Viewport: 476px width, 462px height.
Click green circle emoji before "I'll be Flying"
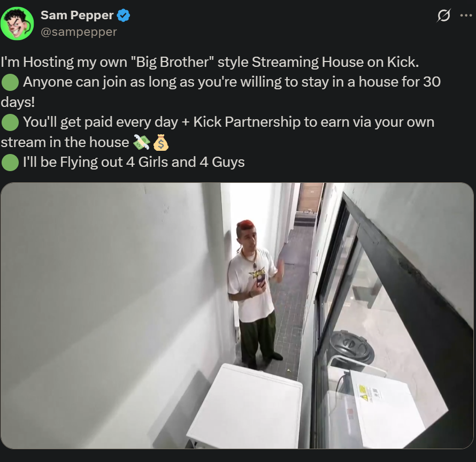click(x=10, y=162)
